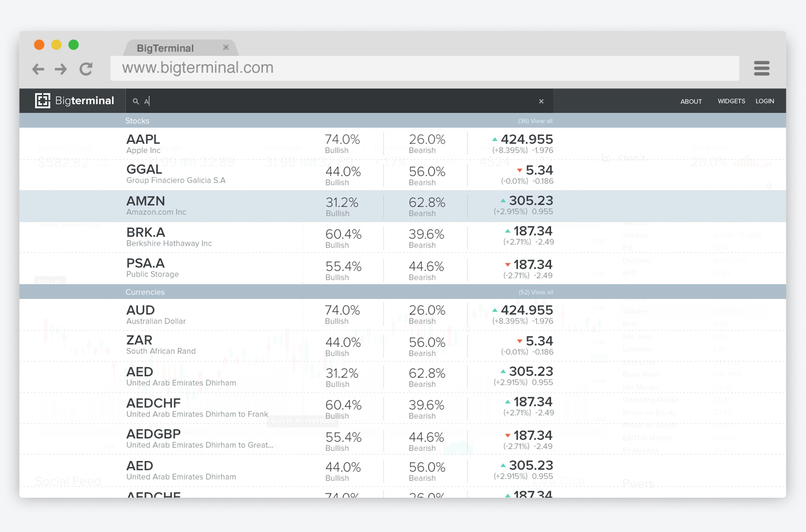This screenshot has height=532, width=806.
Task: Select PSA.A Public Storage result
Action: [x=402, y=269]
